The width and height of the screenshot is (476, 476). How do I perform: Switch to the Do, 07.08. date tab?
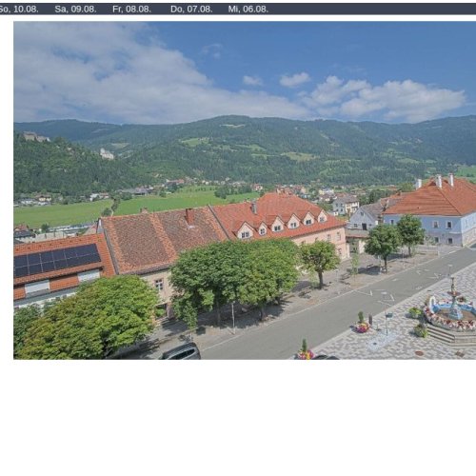(x=191, y=10)
